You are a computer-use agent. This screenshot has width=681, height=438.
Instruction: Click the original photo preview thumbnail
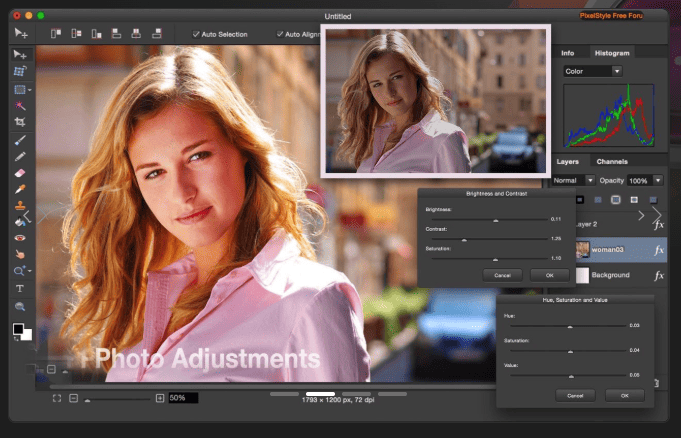[x=436, y=101]
